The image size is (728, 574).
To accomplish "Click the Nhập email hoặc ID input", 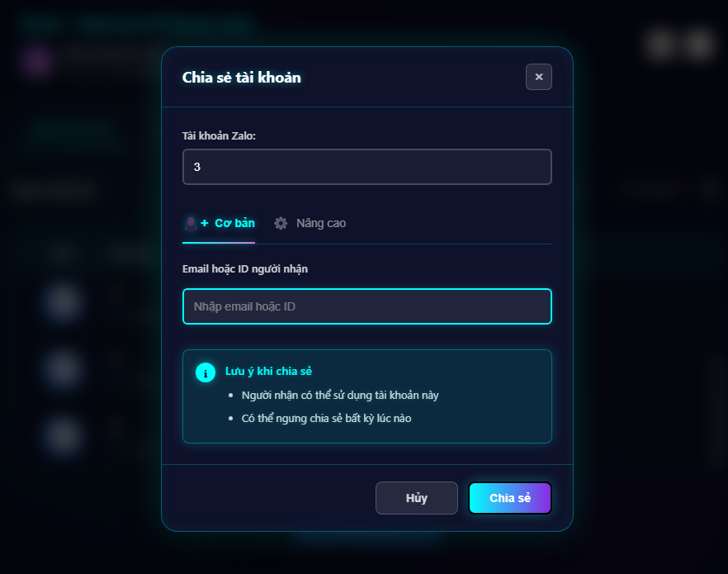I will pyautogui.click(x=366, y=306).
